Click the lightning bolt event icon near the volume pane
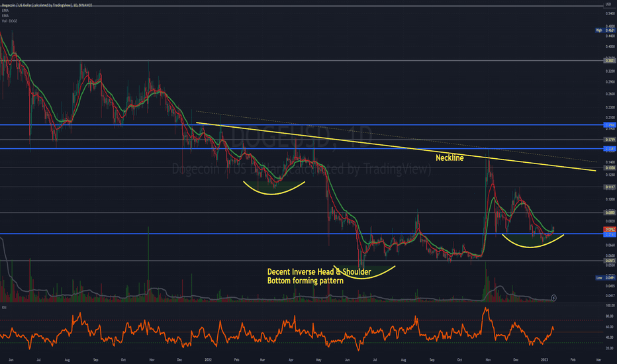Viewport: 617px width, 364px height. click(553, 298)
